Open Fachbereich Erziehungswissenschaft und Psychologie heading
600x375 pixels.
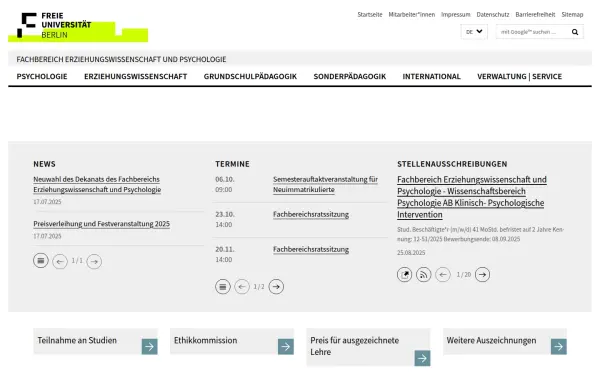click(121, 59)
